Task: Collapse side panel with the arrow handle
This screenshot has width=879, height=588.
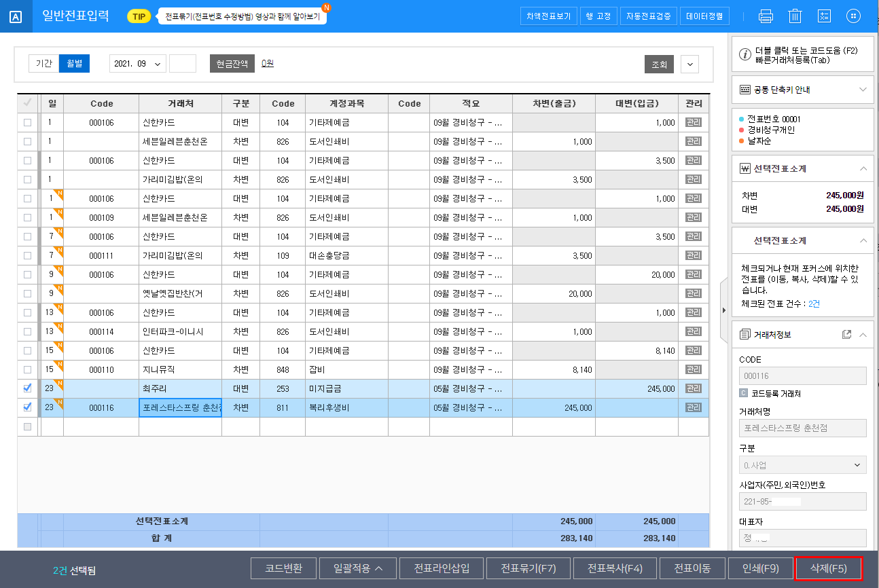Action: click(723, 310)
